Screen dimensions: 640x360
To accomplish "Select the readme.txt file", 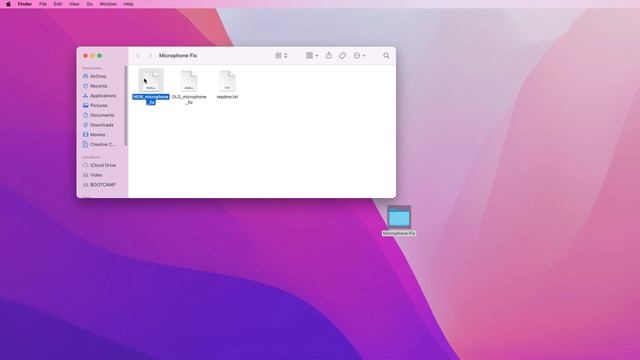I will (227, 81).
